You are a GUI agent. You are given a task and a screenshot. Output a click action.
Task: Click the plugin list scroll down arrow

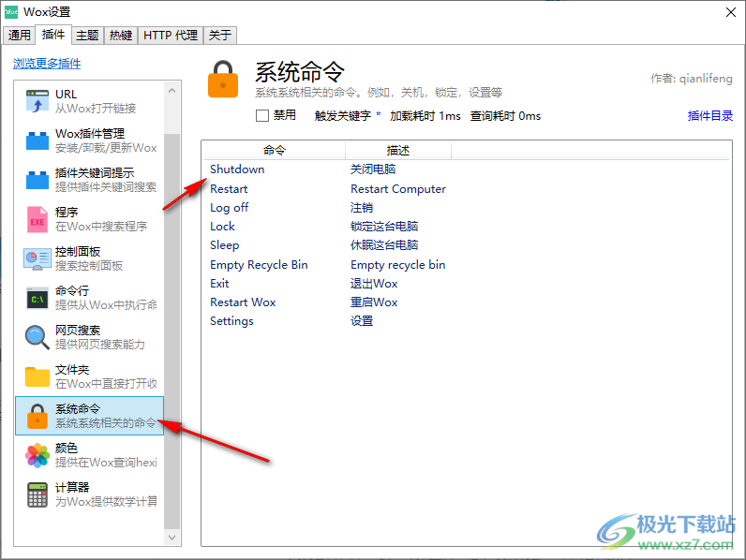[172, 538]
